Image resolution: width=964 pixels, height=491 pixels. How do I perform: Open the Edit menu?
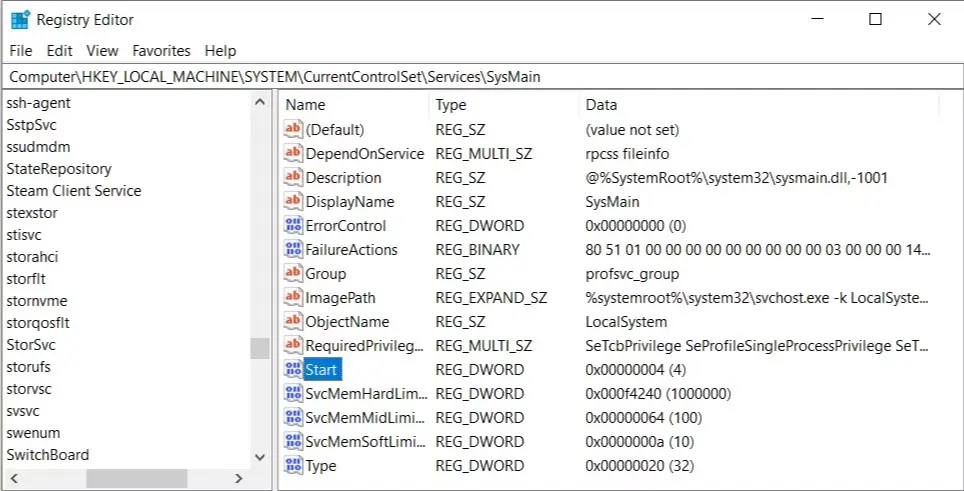(60, 50)
